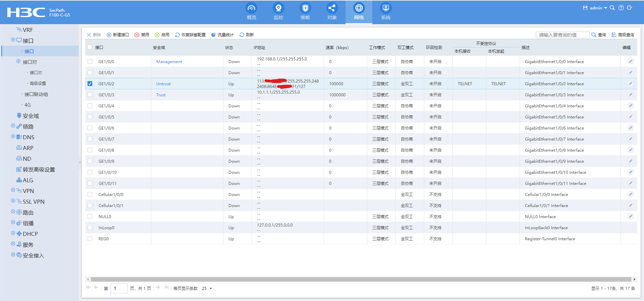Open 接口联动组 in the sidebar
This screenshot has width=644, height=301.
[36, 94]
